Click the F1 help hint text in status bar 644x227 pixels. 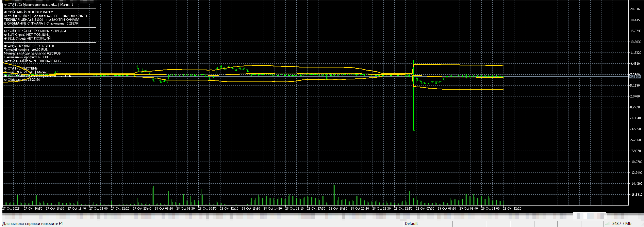click(33, 224)
